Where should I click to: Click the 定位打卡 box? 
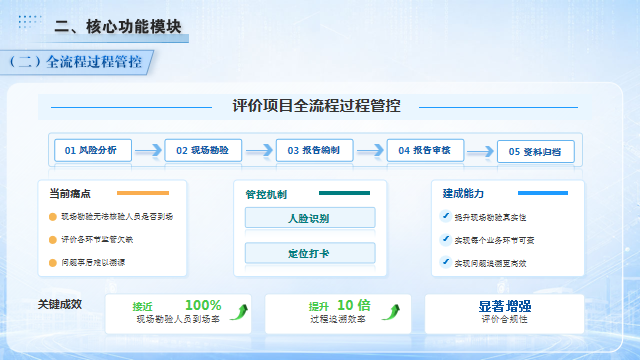coord(310,253)
